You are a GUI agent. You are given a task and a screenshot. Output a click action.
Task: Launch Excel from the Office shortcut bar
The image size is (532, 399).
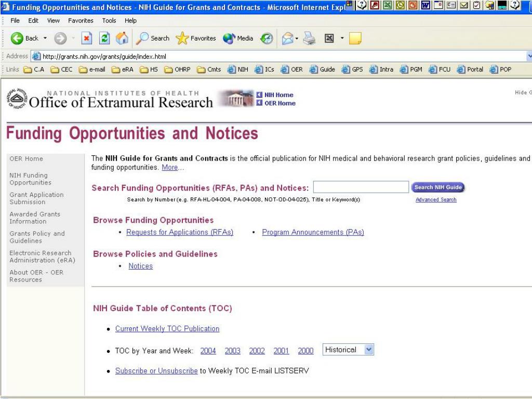pos(388,5)
